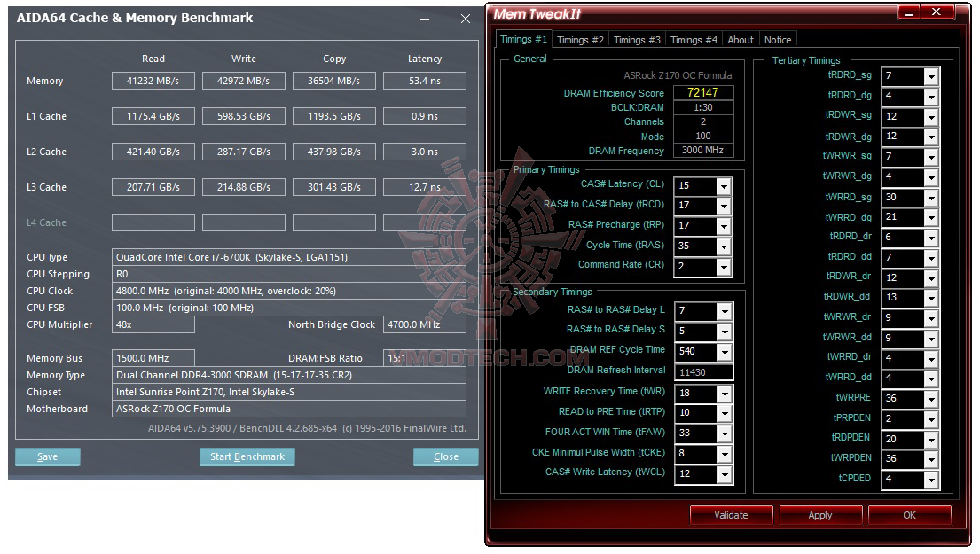Select the Timings #4 tab
This screenshot has width=980, height=554.
[694, 40]
